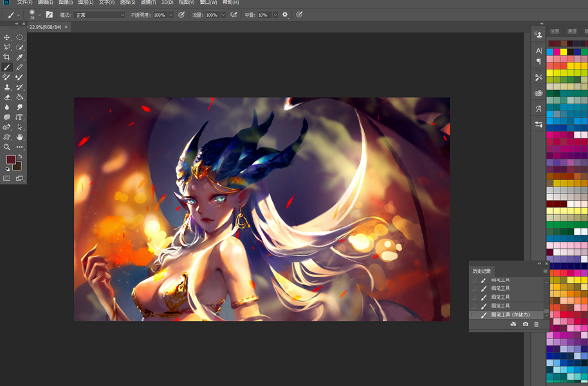
Task: Select the Brush tool in toolbox
Action: [x=6, y=67]
